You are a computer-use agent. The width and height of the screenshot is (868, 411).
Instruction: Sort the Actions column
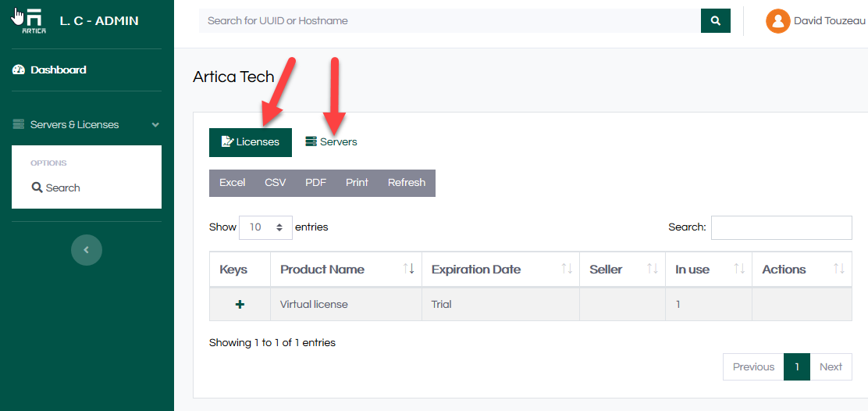click(x=838, y=270)
